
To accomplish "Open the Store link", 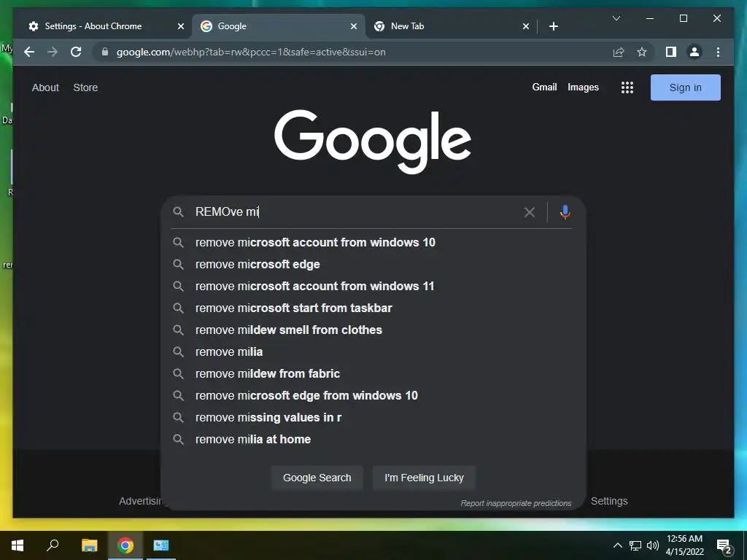I will point(86,87).
